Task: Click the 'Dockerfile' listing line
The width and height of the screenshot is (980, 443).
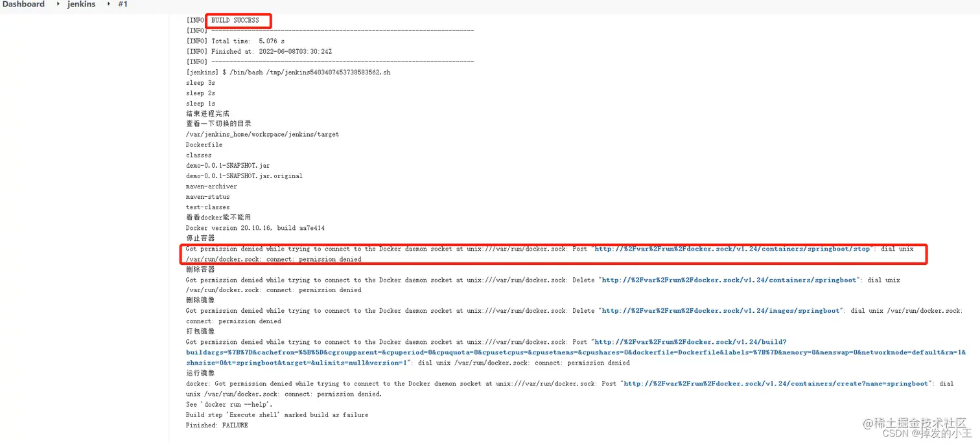Action: click(204, 145)
